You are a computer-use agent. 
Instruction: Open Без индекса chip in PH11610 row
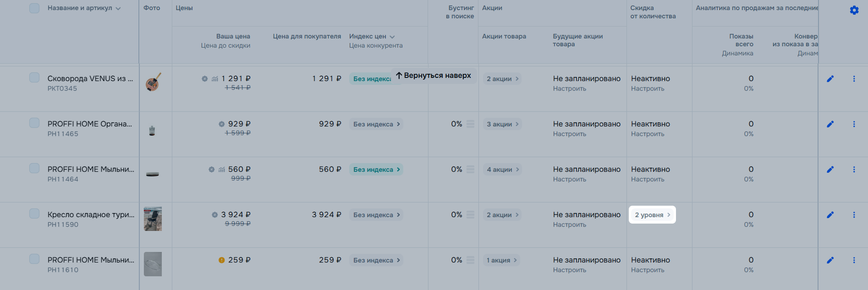(376, 260)
